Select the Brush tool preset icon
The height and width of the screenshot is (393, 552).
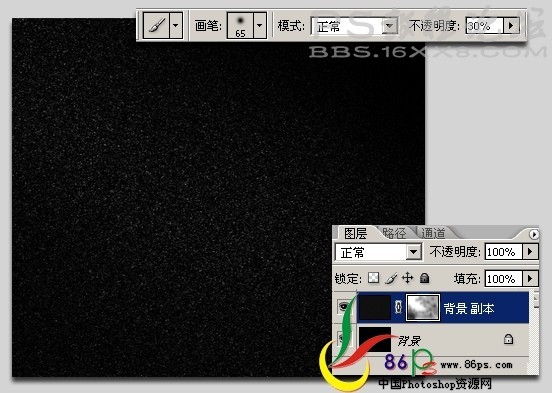pos(157,25)
